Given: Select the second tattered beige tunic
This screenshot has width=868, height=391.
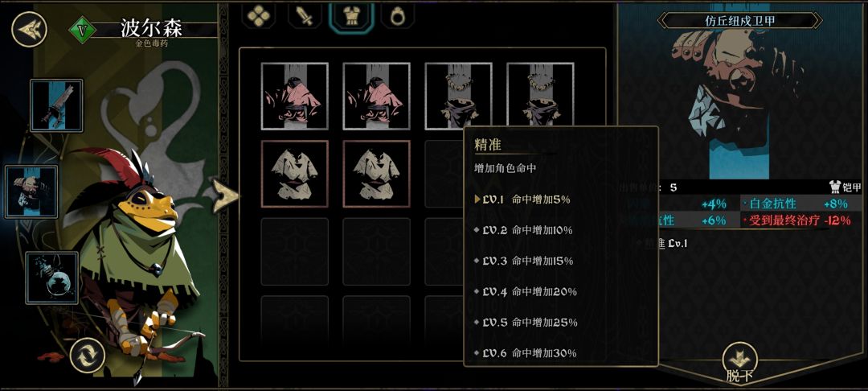Looking at the screenshot, I should 376,174.
